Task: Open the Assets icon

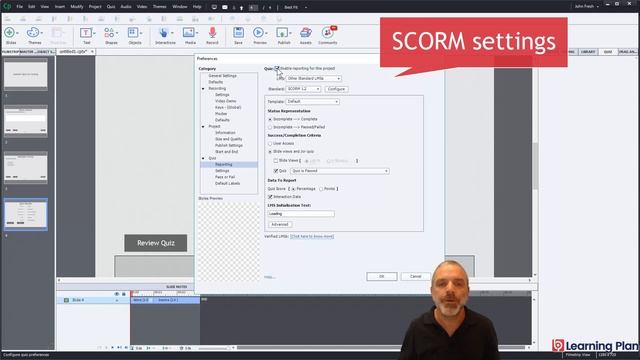Action: click(x=306, y=33)
